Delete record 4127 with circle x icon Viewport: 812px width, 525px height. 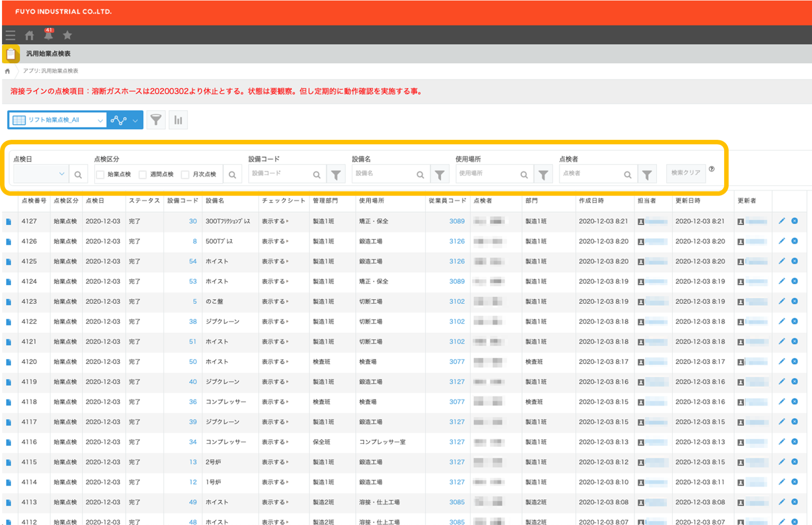(794, 221)
